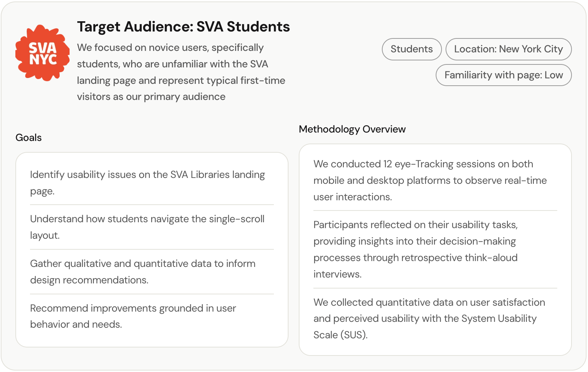Click the Goals list card divider below first goal
The height and width of the screenshot is (372, 588).
coord(152,205)
